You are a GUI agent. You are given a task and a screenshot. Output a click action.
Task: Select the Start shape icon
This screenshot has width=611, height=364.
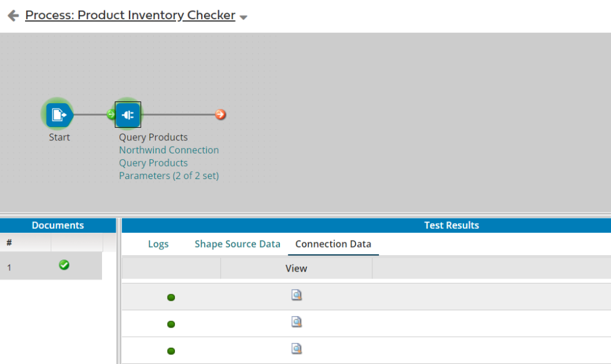pos(58,114)
